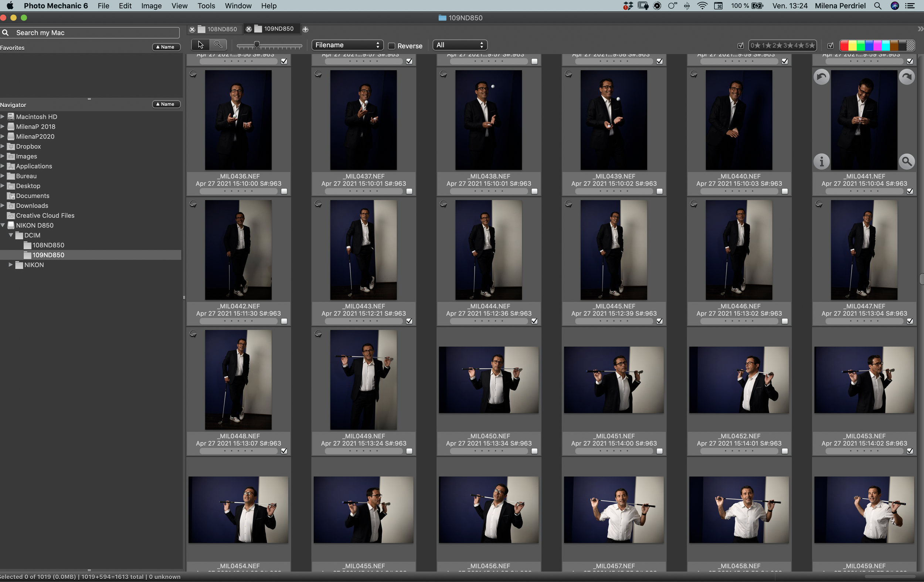Open the Tools menu
Viewport: 924px width, 582px height.
[x=206, y=6]
